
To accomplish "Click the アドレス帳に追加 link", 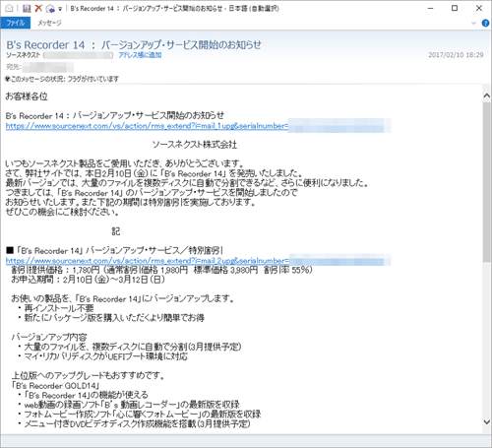I will pyautogui.click(x=140, y=55).
